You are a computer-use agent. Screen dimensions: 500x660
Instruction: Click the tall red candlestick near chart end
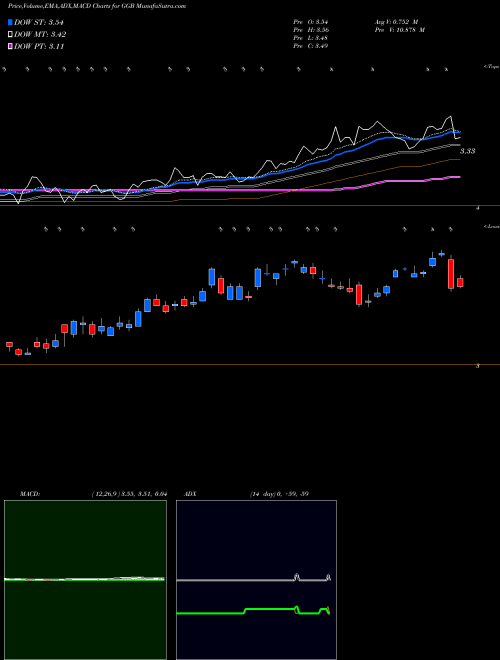(451, 274)
